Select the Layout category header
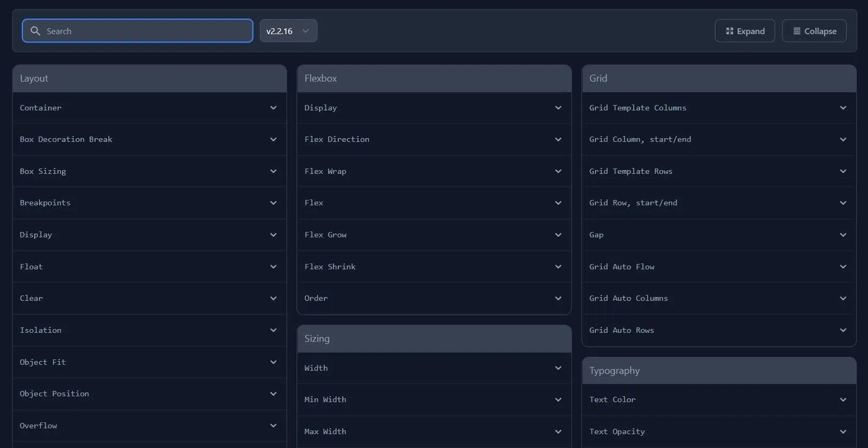The height and width of the screenshot is (448, 868). click(149, 78)
